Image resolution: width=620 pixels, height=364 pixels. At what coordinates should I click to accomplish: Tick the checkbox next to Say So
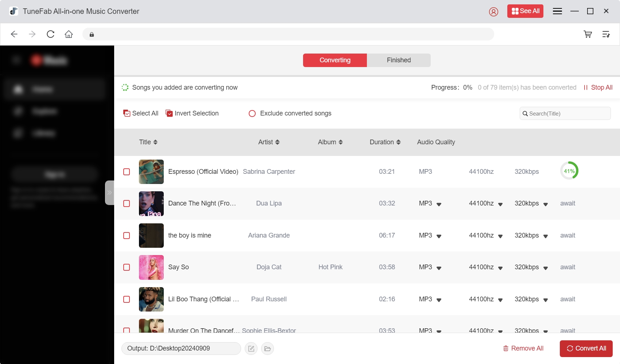pos(127,267)
